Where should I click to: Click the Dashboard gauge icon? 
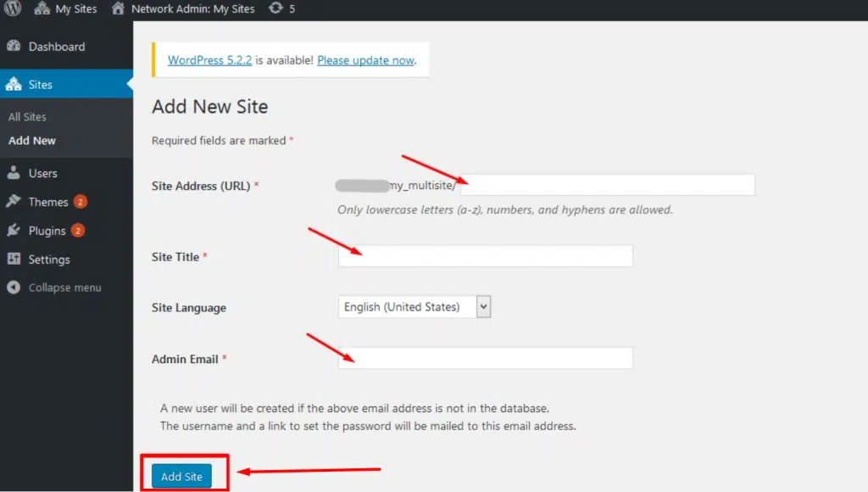pos(14,46)
